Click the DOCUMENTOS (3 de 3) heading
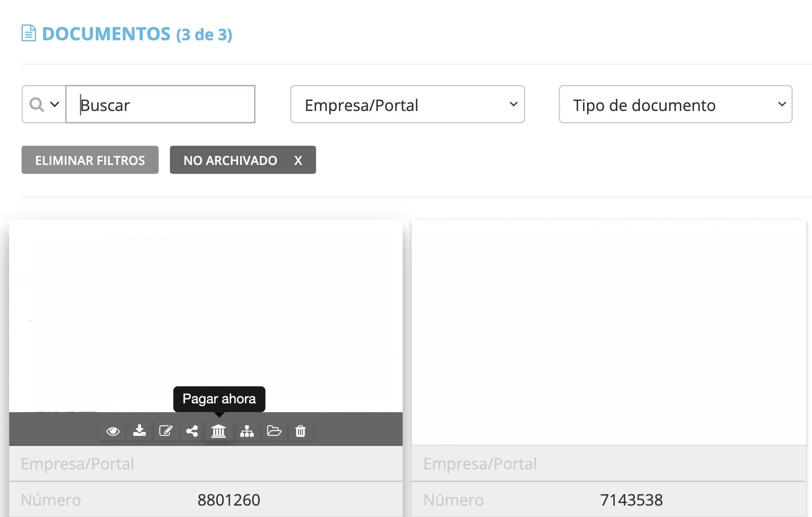Viewport: 812px width, 517px height. [137, 34]
